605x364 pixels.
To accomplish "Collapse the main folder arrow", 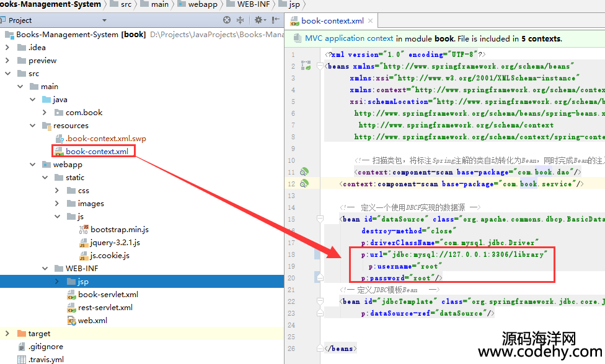I will [20, 87].
